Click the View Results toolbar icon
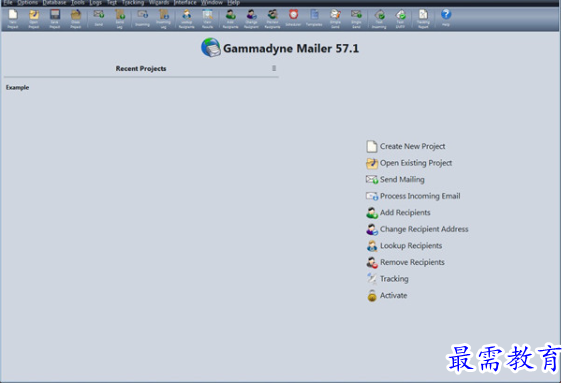Image resolution: width=570 pixels, height=390 pixels. pos(208,18)
